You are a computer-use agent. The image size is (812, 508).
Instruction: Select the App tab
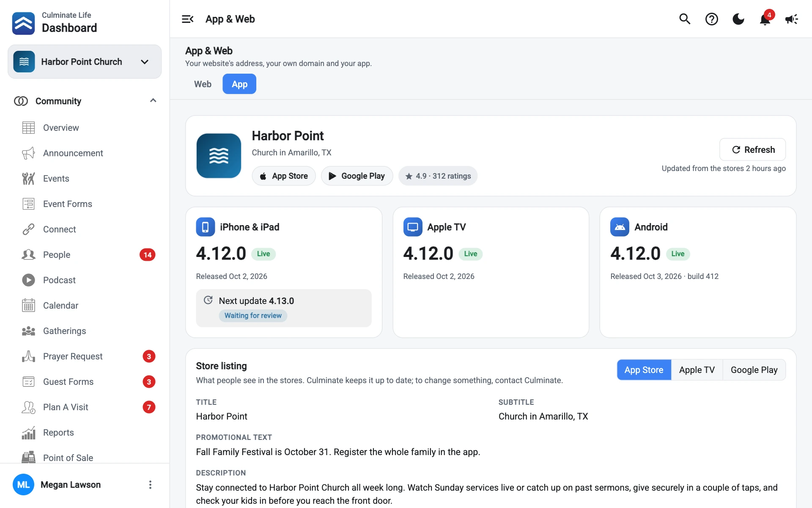pyautogui.click(x=239, y=84)
